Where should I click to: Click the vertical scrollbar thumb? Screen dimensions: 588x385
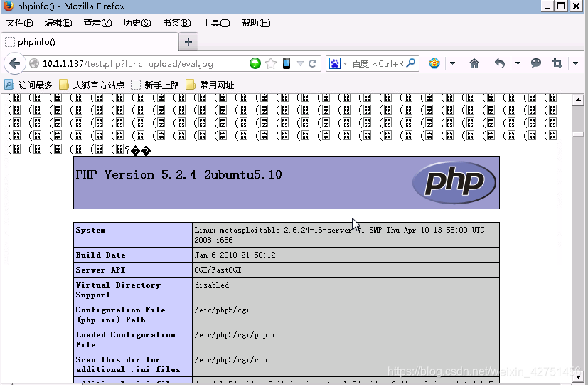point(578,135)
